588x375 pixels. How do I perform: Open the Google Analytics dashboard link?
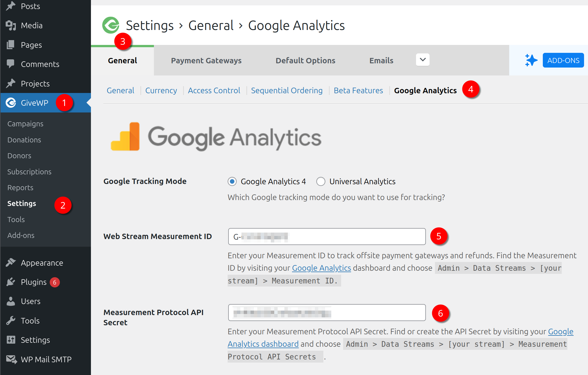tap(263, 344)
